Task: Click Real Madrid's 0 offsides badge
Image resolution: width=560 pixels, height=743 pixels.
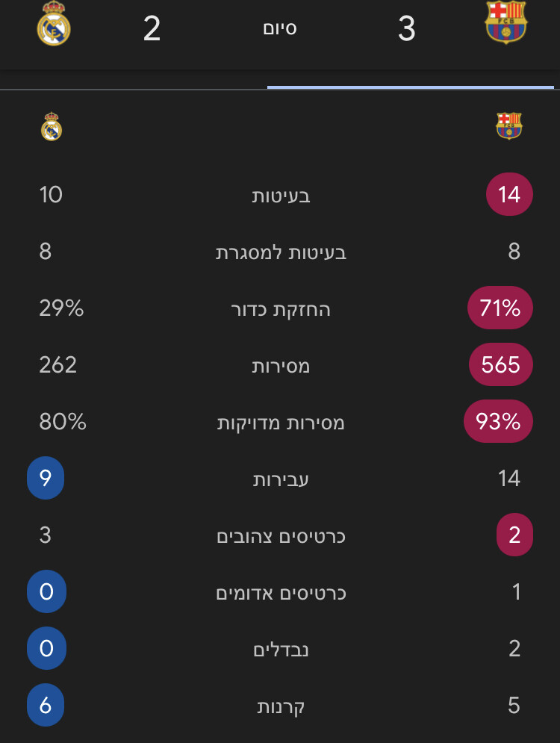Action: click(x=46, y=648)
